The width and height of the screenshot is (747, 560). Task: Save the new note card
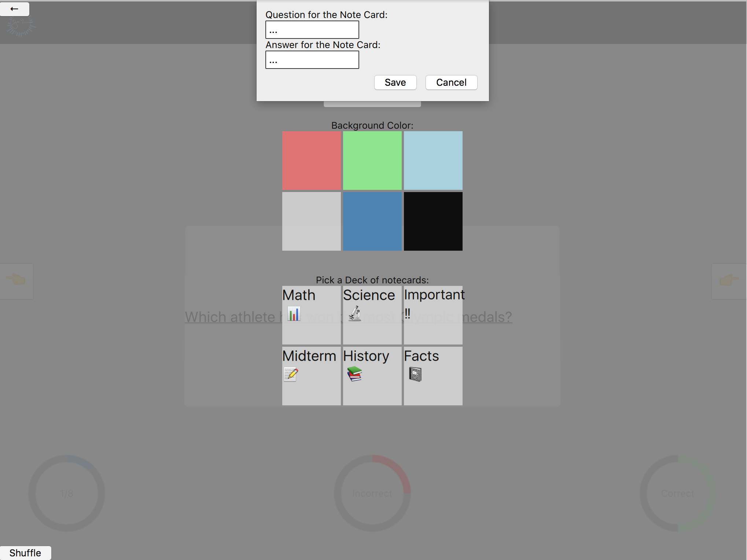(395, 82)
